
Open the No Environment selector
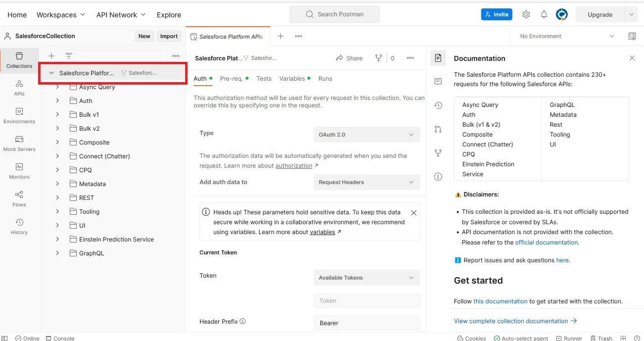(x=567, y=36)
